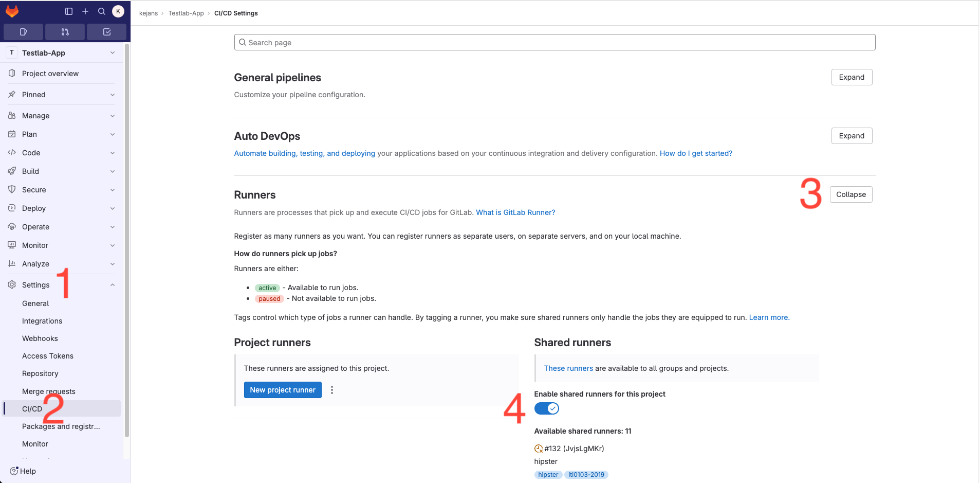Click the Manage users icon
The image size is (980, 483).
pos(12,116)
